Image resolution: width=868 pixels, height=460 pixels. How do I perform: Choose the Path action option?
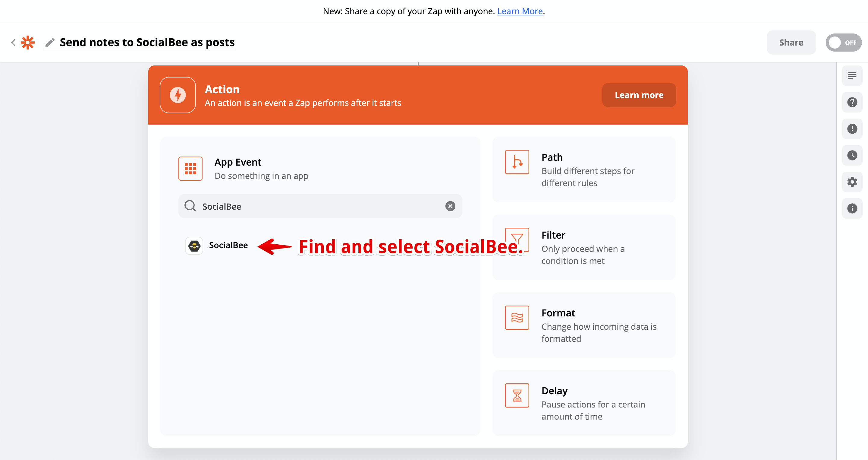click(x=583, y=170)
